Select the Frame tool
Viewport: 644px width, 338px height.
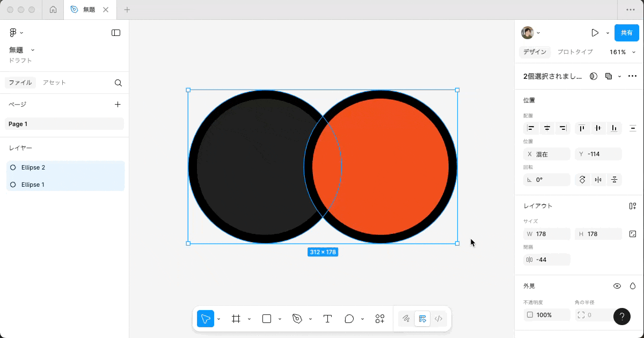coord(237,318)
